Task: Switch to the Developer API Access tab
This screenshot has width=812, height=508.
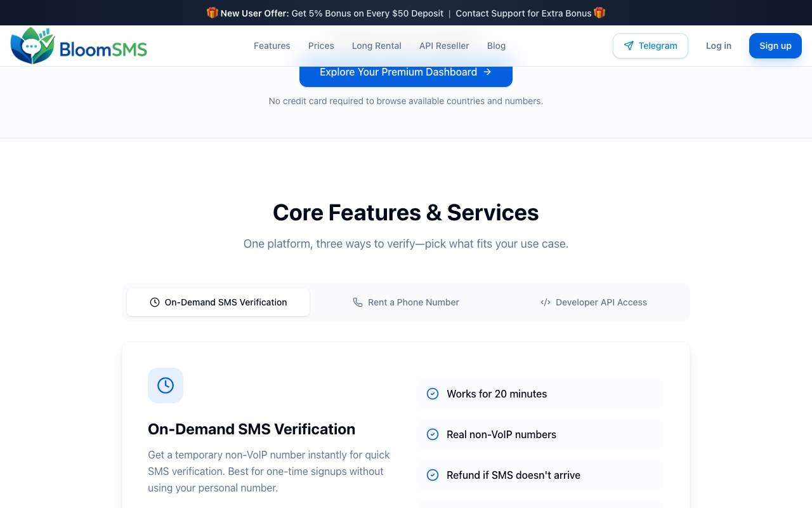Action: click(x=594, y=302)
